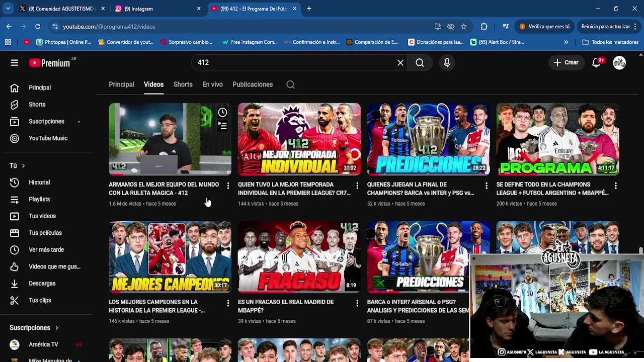
Task: Open Photopea bookmark in bookmarks bar
Action: pyautogui.click(x=63, y=42)
